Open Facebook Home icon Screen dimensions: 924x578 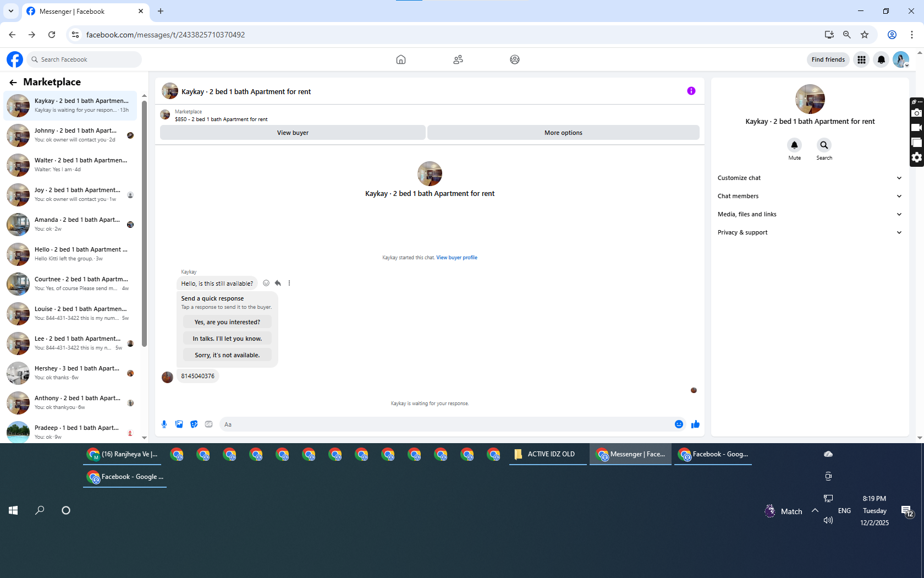(401, 59)
